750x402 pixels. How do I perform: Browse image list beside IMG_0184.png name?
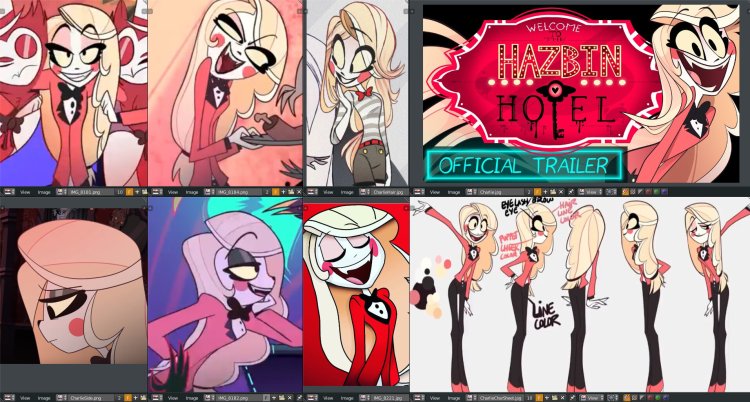click(x=209, y=191)
